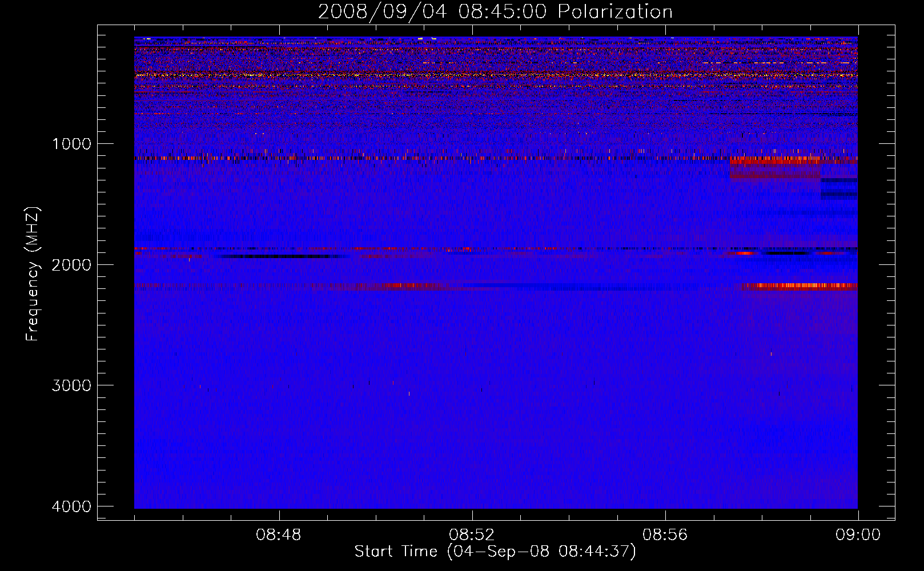Click the 'Start Time (04-Sep-08 08:44:37)' label
Viewport: 924px width, 571px height.
click(495, 552)
